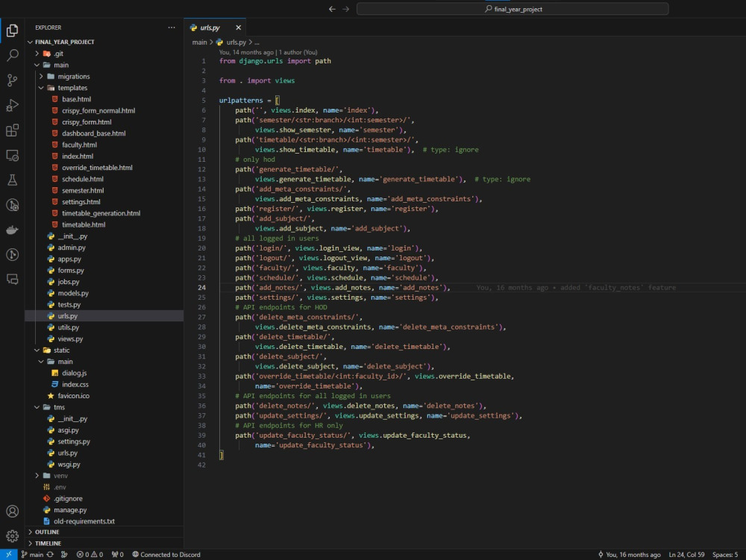Click the GitLens inspect icon in activity bar

(13, 205)
